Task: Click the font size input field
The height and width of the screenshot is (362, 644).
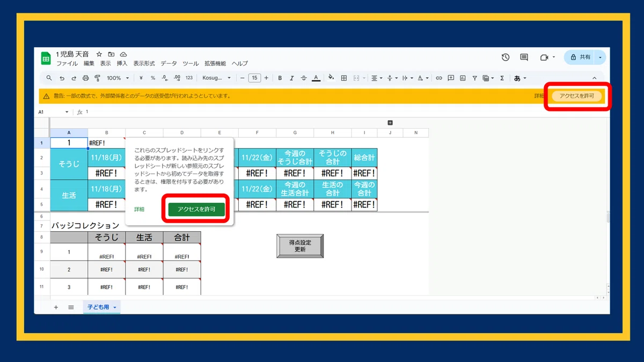Action: [255, 78]
